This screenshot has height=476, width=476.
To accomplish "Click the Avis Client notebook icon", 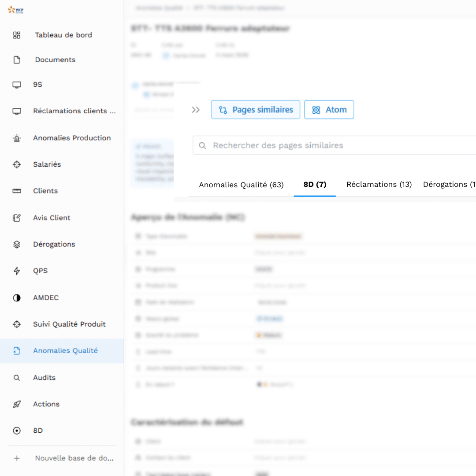I will pos(17,218).
